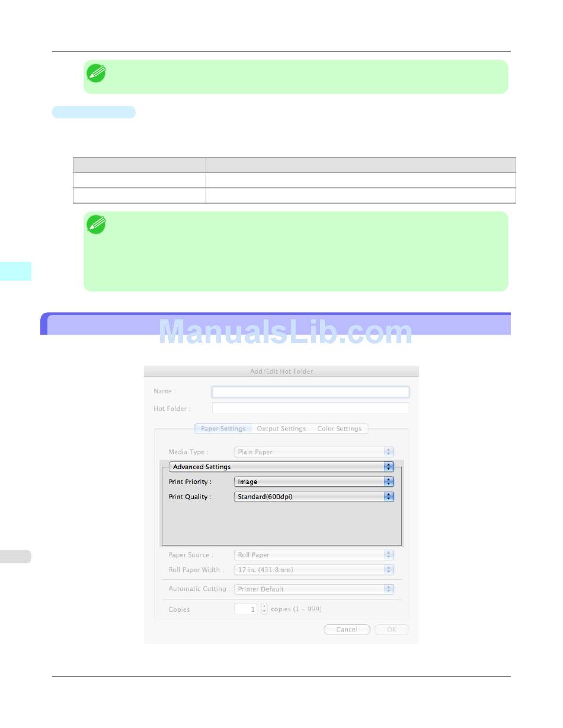Open the Output Settings tab
The height and width of the screenshot is (728, 563).
[281, 428]
